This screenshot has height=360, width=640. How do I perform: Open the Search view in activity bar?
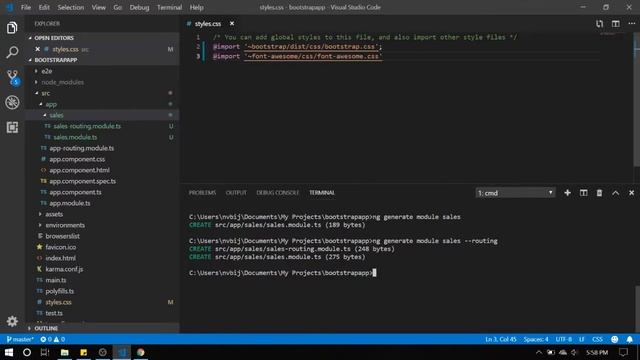(12, 52)
